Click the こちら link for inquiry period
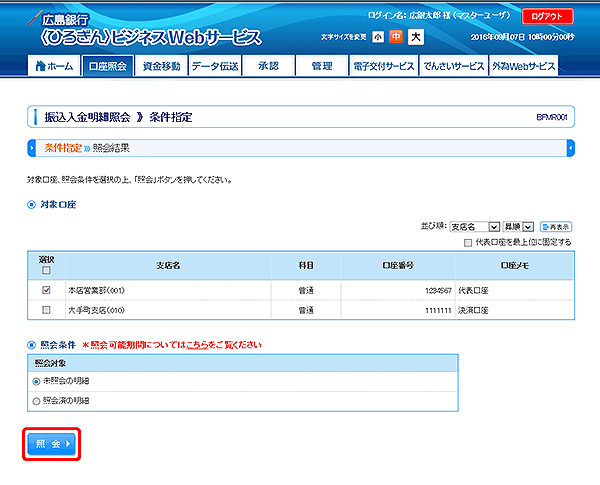Screen dimensions: 600x485 (x=197, y=345)
